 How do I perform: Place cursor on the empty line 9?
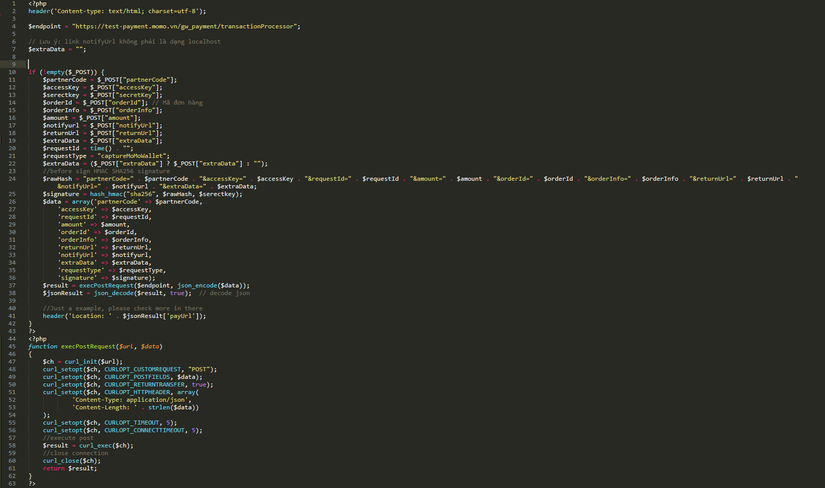coord(100,64)
